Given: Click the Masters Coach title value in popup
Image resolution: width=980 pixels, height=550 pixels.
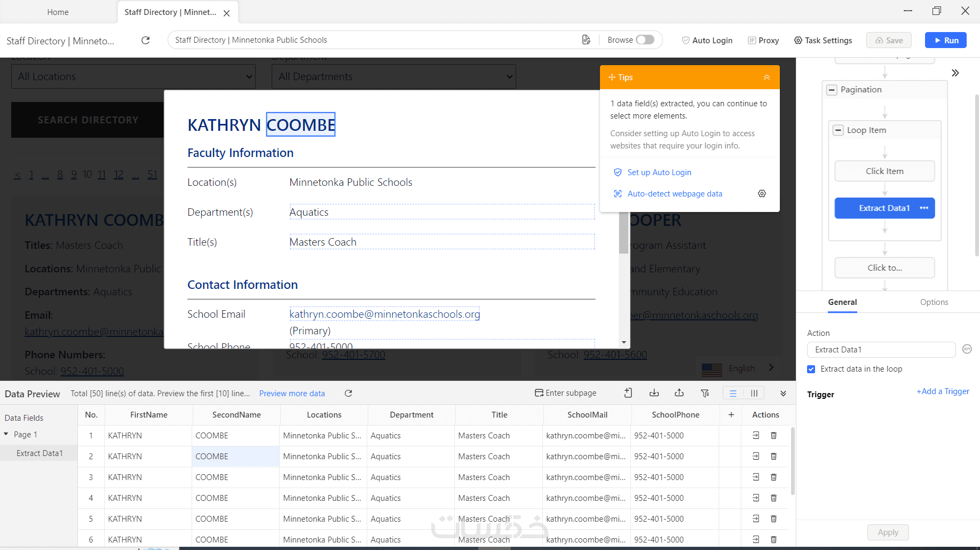Looking at the screenshot, I should pos(442,242).
